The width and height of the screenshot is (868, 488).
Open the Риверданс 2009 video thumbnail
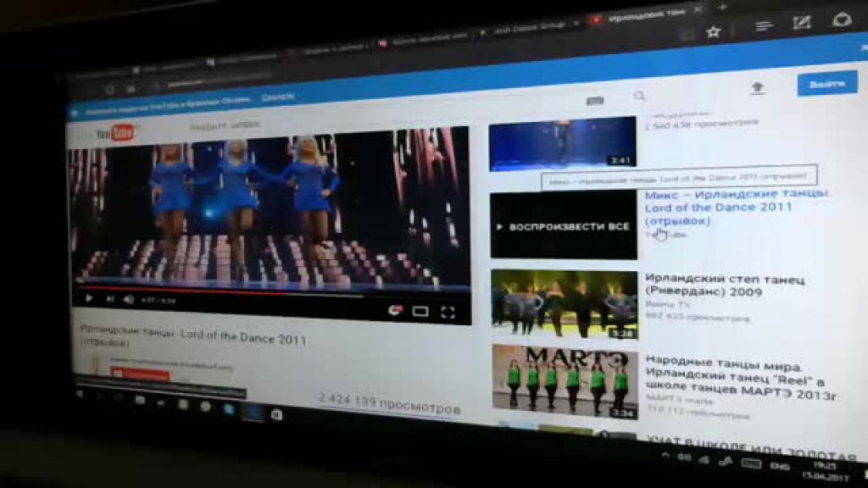(564, 305)
